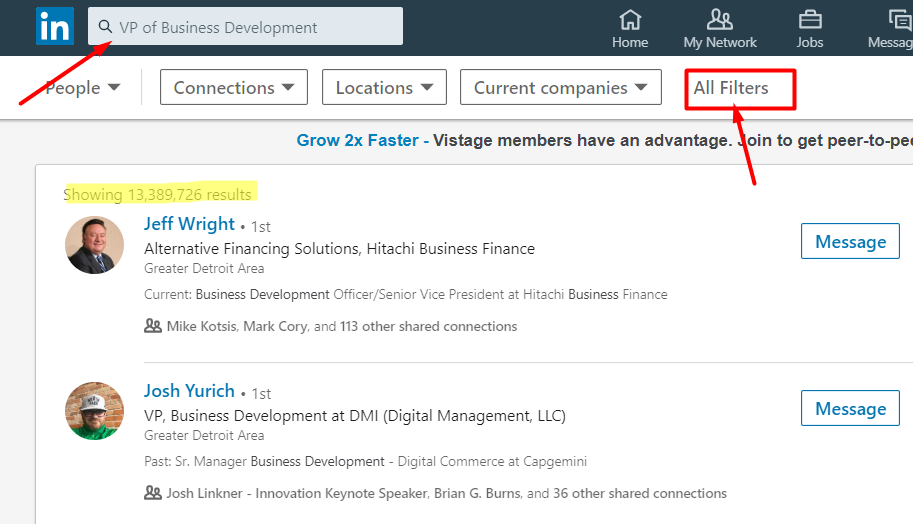Click shared connections icon under Josh Yurich
The height and width of the screenshot is (524, 913).
pyautogui.click(x=153, y=493)
